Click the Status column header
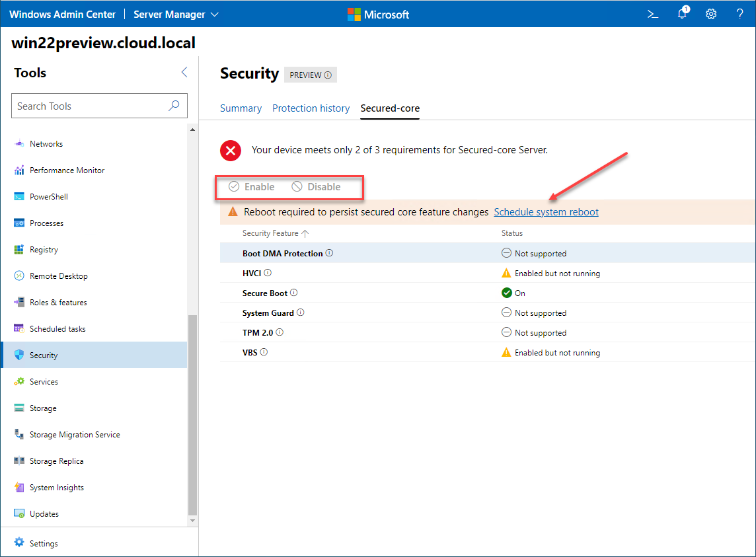 pos(512,233)
